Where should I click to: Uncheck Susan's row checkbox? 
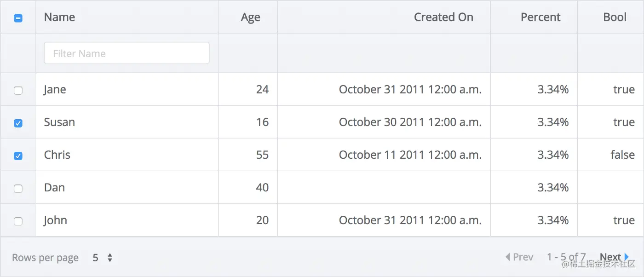coord(18,123)
